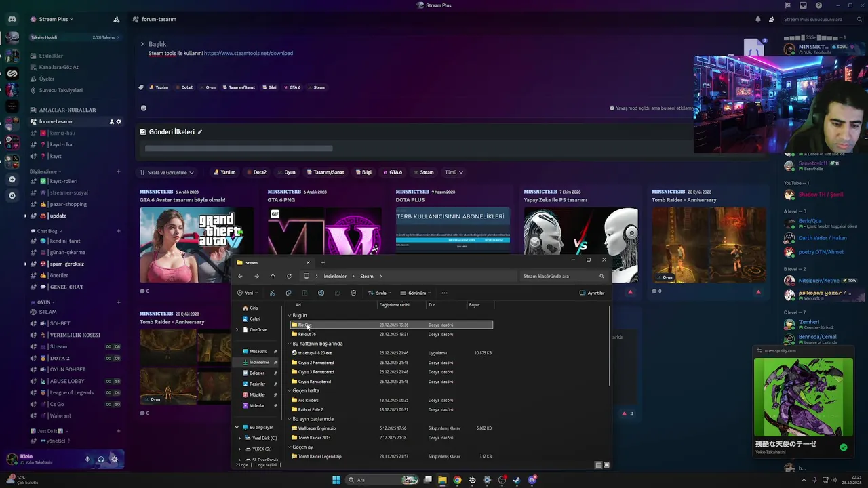Edit Gönderi İlkeleri with pencil icon
The image size is (868, 488).
pyautogui.click(x=199, y=132)
